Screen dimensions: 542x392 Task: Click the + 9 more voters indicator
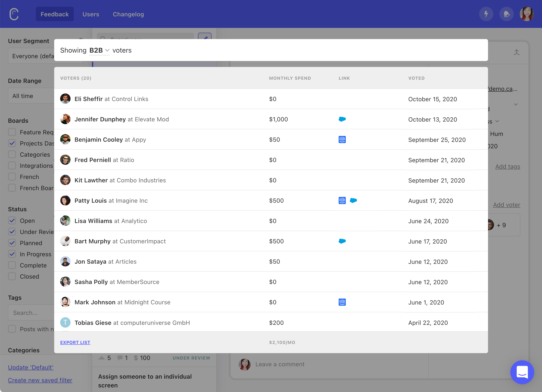[x=501, y=225]
